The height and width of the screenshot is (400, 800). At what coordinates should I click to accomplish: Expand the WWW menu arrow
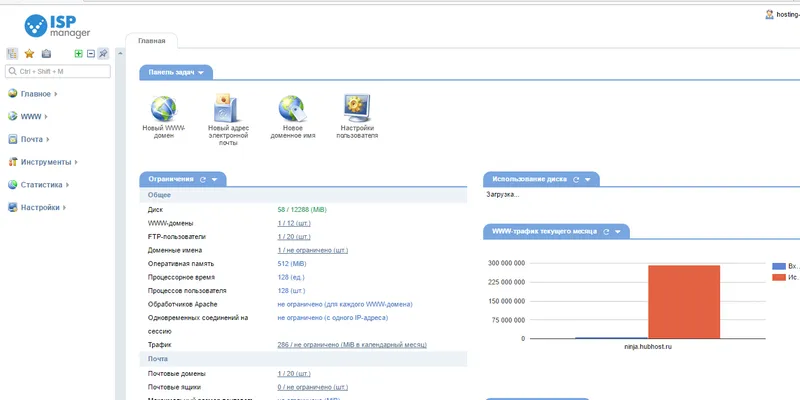coord(46,117)
